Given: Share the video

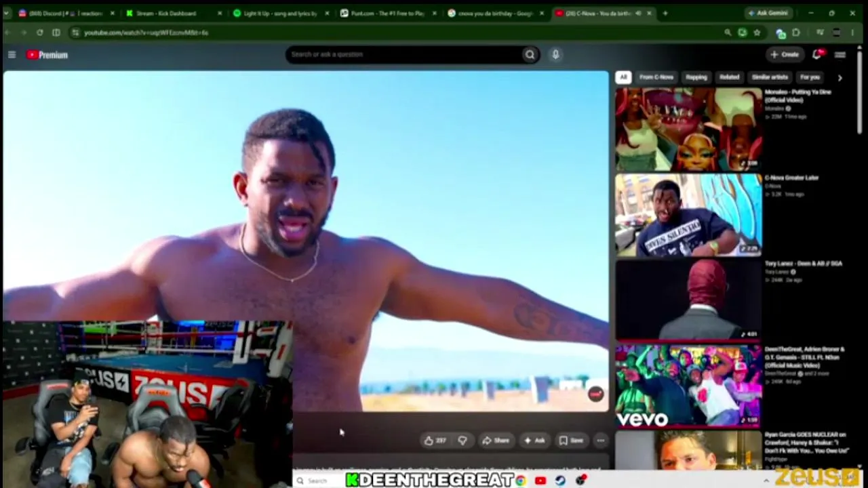Looking at the screenshot, I should tap(496, 441).
